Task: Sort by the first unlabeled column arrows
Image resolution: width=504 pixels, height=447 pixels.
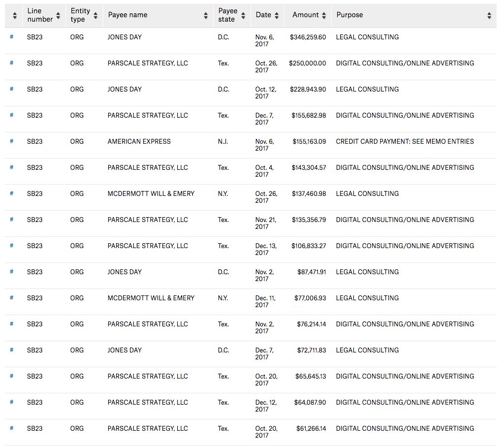Action: (14, 15)
